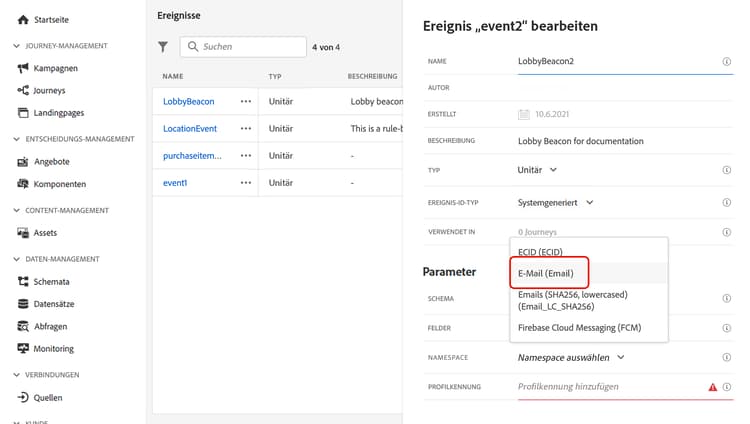Click info icon next to Name field

tap(727, 61)
